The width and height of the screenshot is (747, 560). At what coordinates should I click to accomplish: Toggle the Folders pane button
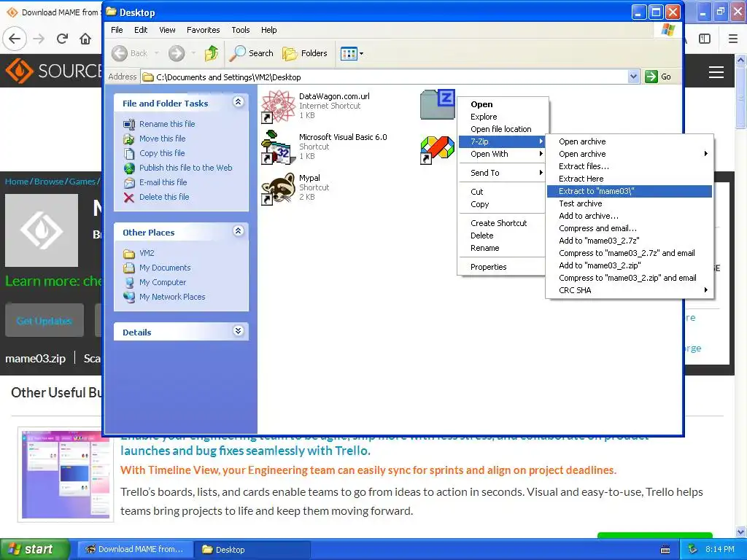coord(305,53)
